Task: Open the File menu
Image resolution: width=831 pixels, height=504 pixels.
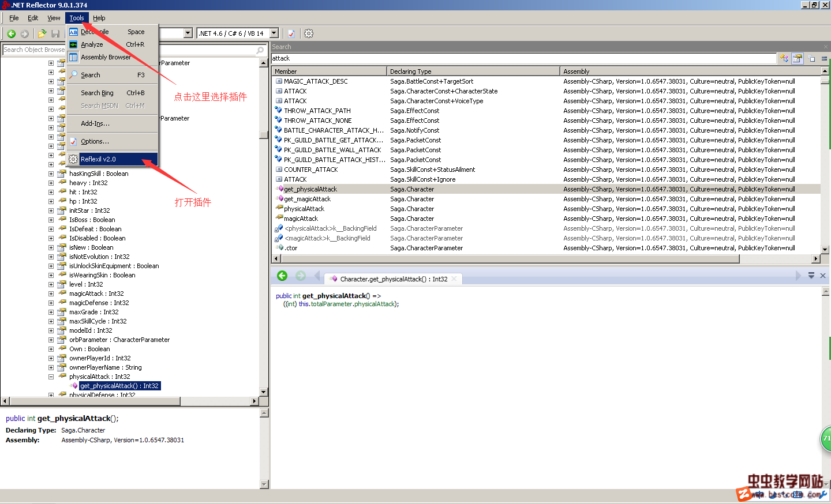Action: point(14,18)
